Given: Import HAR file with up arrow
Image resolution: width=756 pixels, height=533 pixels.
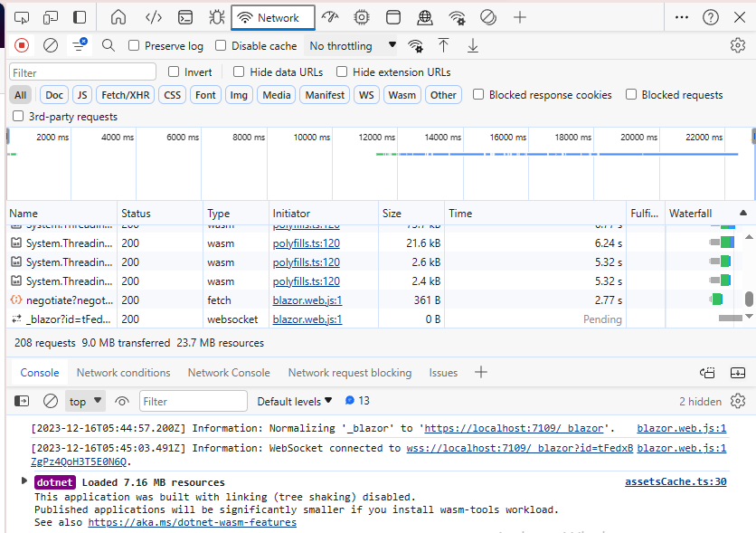Looking at the screenshot, I should [444, 45].
